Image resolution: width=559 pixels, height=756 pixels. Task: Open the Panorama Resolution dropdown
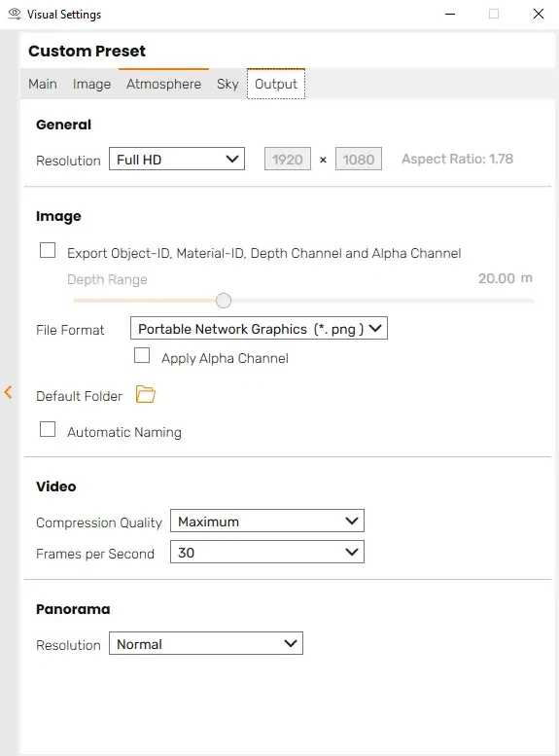tap(206, 643)
